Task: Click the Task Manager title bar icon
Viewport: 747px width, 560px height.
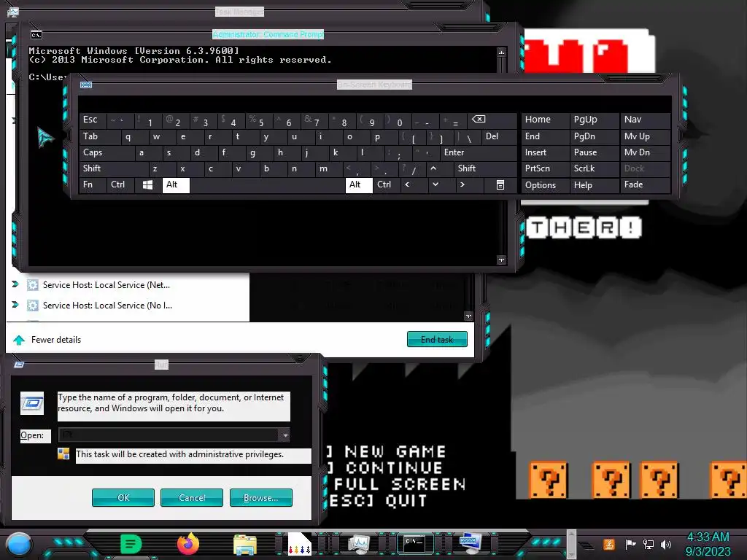Action: click(13, 12)
